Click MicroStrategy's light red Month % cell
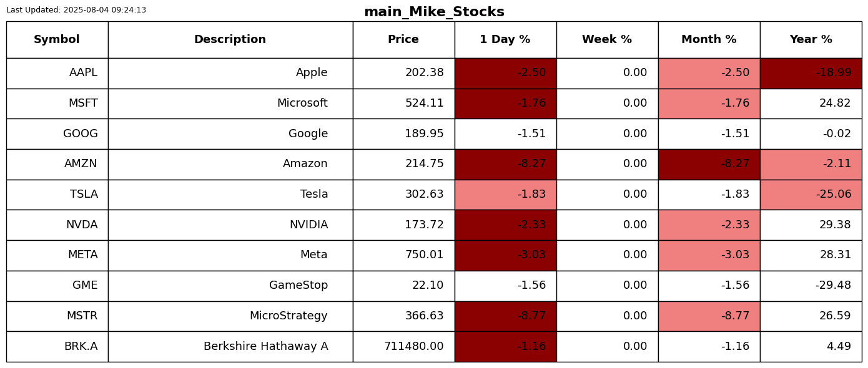This screenshot has height=368, width=868. pyautogui.click(x=709, y=316)
